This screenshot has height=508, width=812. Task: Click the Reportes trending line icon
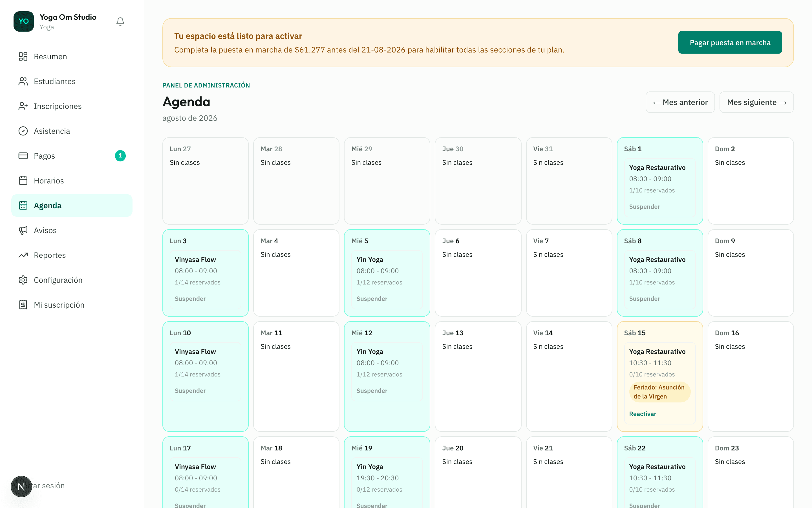coord(23,255)
